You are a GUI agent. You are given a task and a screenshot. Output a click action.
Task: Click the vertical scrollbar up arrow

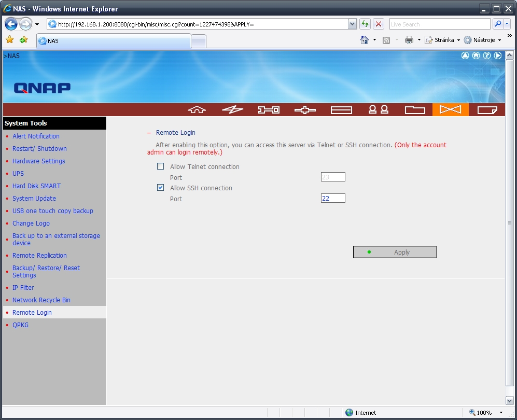(x=509, y=55)
